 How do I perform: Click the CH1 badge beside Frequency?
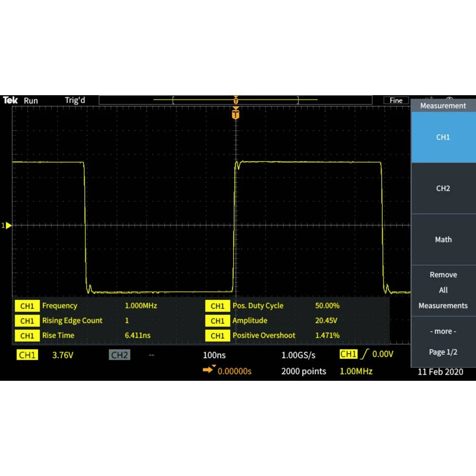tap(27, 306)
